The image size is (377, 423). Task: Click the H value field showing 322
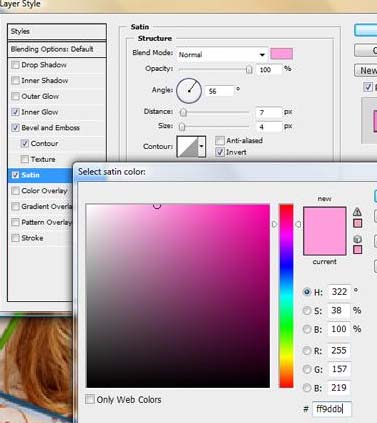click(x=339, y=292)
